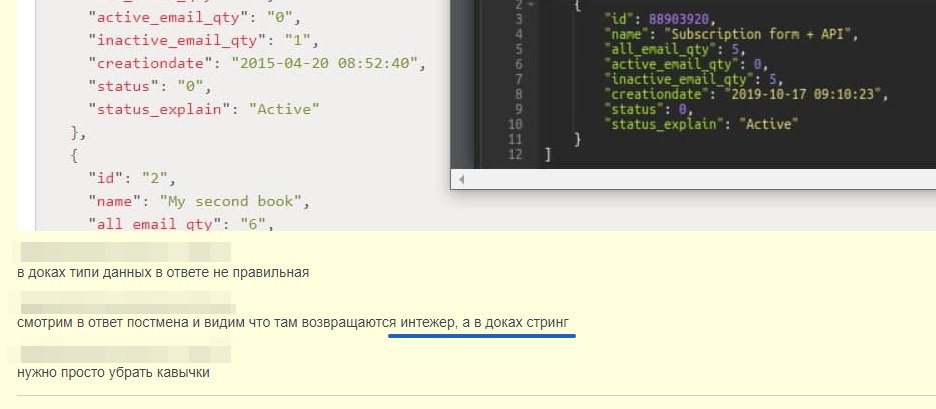Screen dimensions: 936x409
Task: Click the "status": "0" line in light docs
Action: pyautogui.click(x=150, y=87)
